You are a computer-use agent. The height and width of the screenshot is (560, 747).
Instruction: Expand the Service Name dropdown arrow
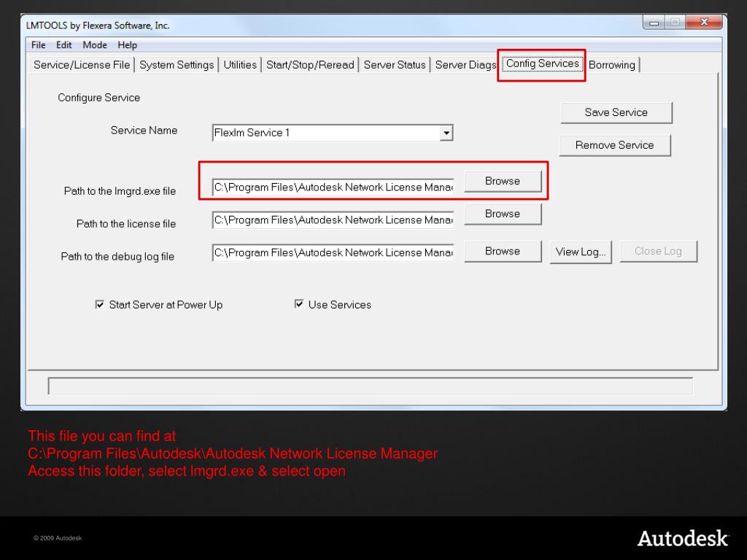coord(446,133)
